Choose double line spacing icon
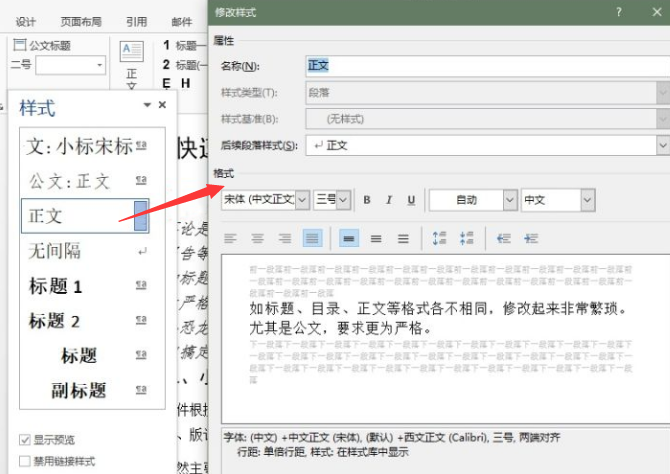This screenshot has height=474, width=670. tap(403, 238)
